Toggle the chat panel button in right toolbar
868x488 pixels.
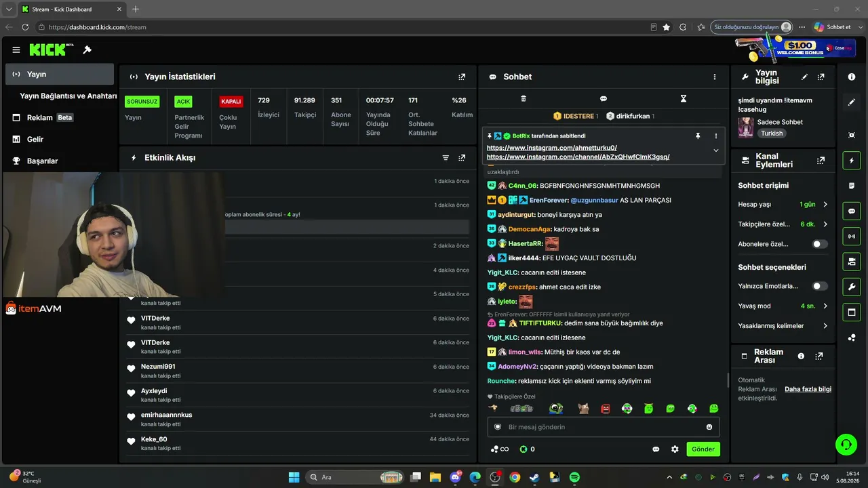click(852, 211)
